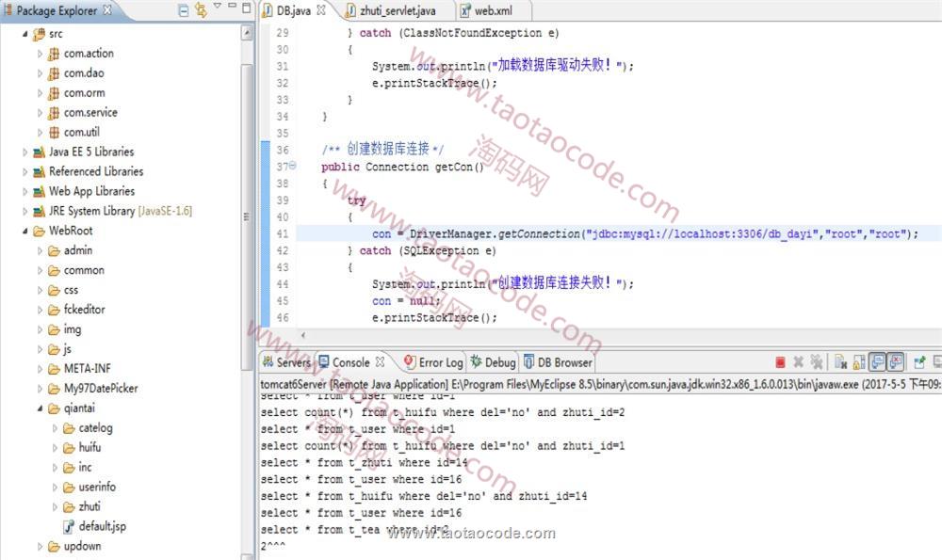
Task: Toggle Scroll Lock in console
Action: coord(859,362)
